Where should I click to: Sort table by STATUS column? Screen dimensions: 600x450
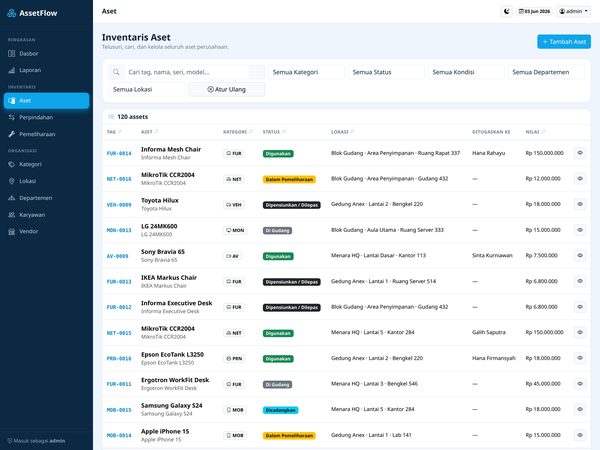(274, 132)
